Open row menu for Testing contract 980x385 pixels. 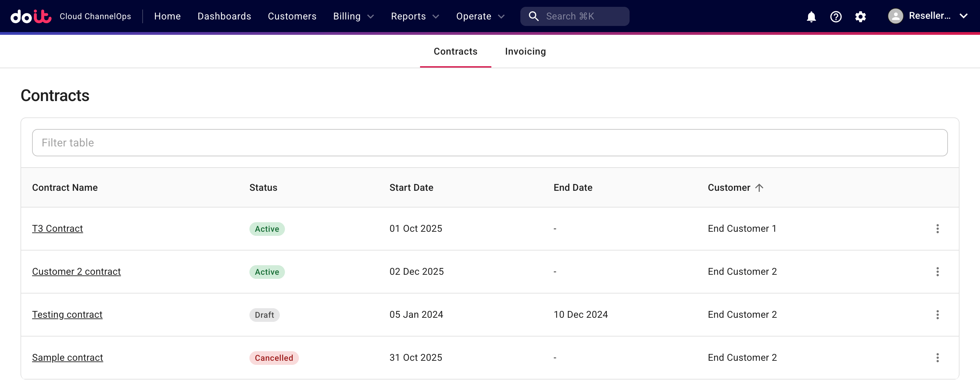pyautogui.click(x=937, y=315)
